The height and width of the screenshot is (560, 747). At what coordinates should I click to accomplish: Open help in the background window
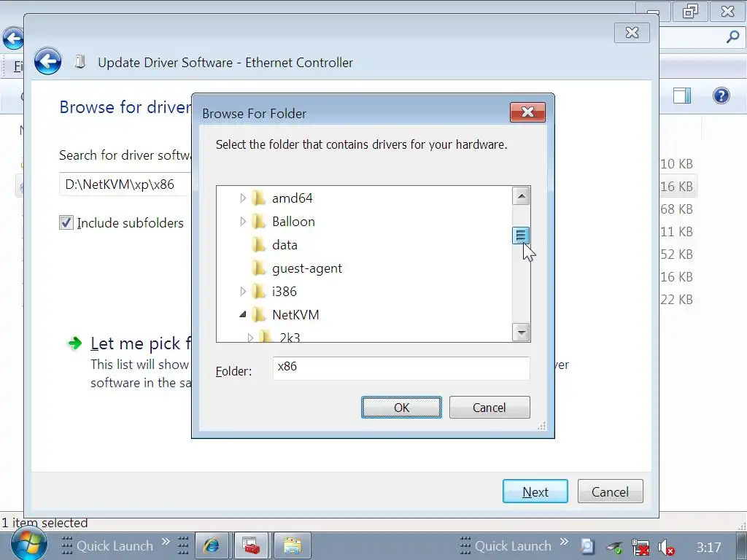click(x=721, y=96)
